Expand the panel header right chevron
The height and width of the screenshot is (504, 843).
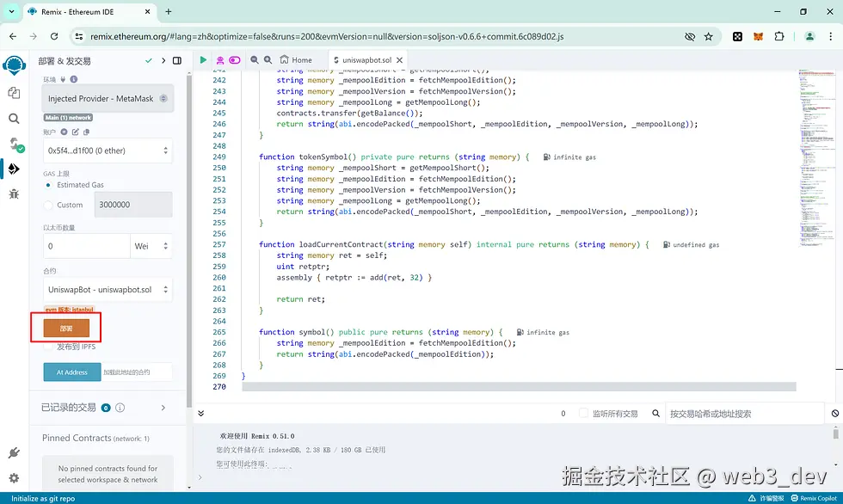(163, 61)
